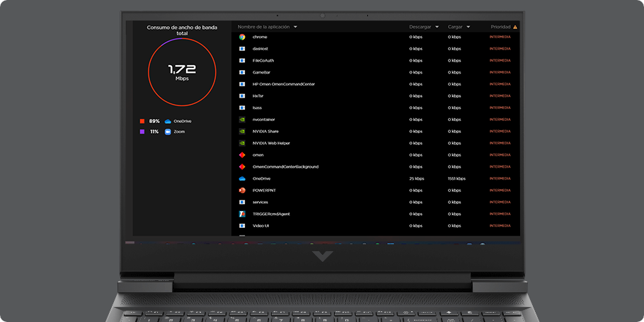Select the "dasHost" application name

(x=260, y=49)
